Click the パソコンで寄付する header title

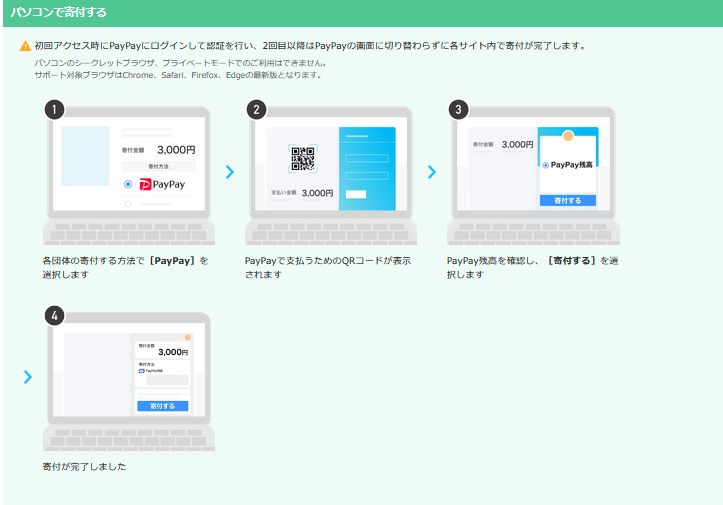coord(59,12)
